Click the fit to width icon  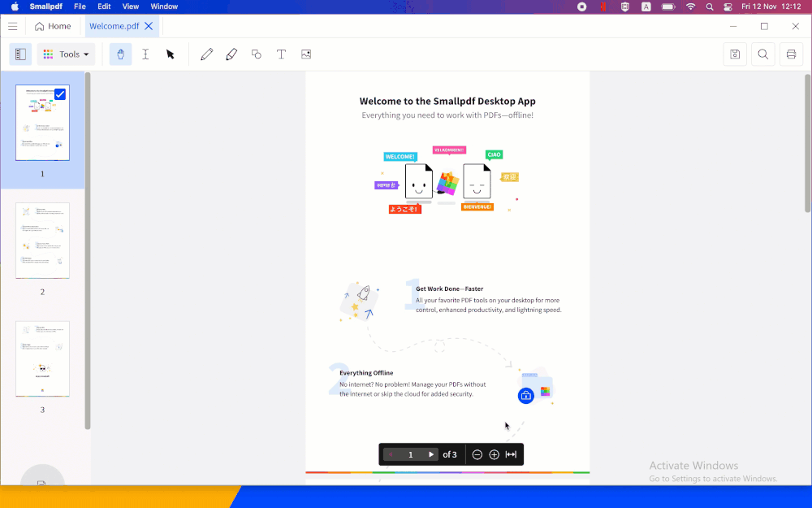(511, 454)
